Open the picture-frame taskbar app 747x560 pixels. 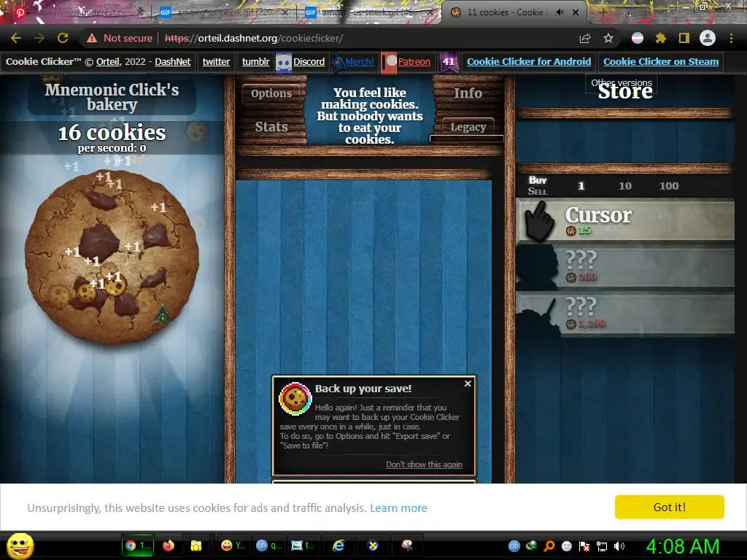(x=303, y=545)
